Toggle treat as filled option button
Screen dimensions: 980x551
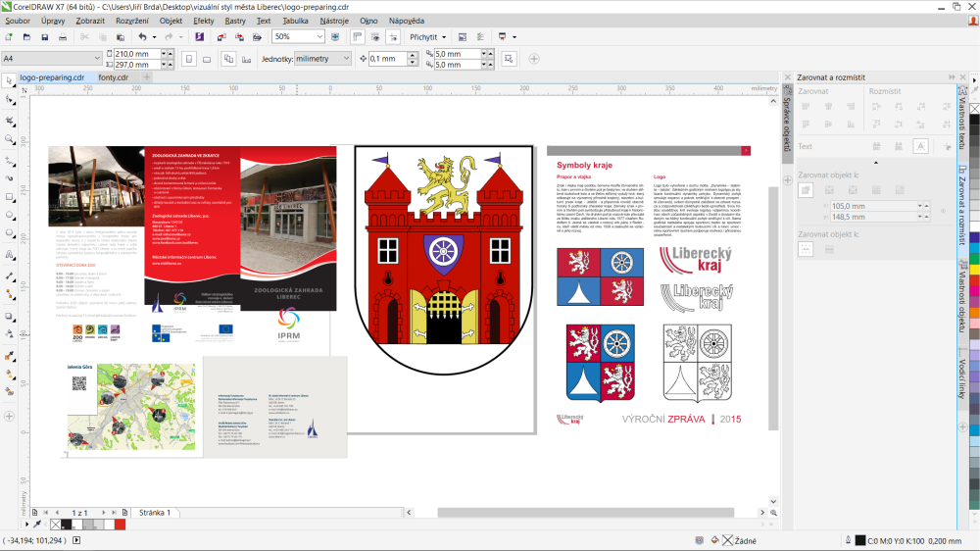click(x=509, y=59)
